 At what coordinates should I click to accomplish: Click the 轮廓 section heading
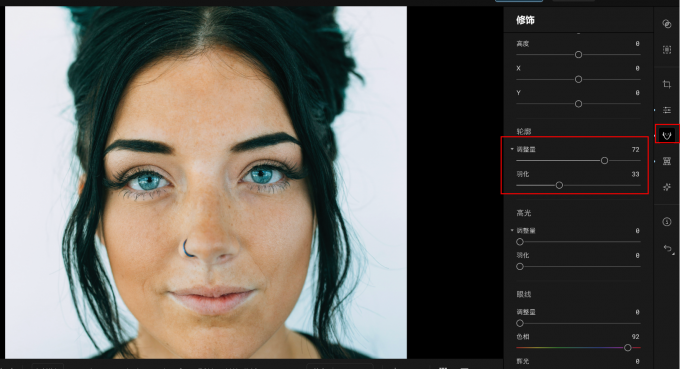coord(523,131)
